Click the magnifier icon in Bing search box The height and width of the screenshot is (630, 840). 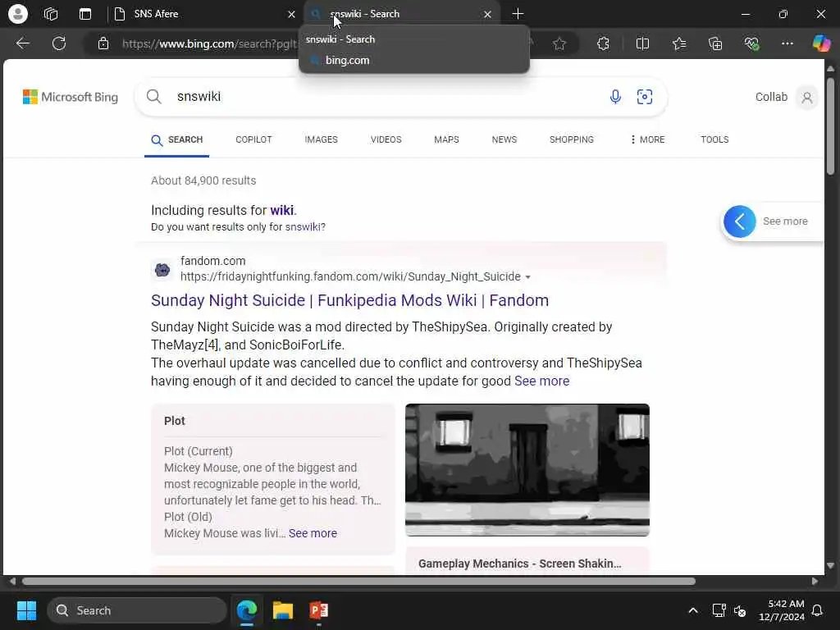point(153,97)
